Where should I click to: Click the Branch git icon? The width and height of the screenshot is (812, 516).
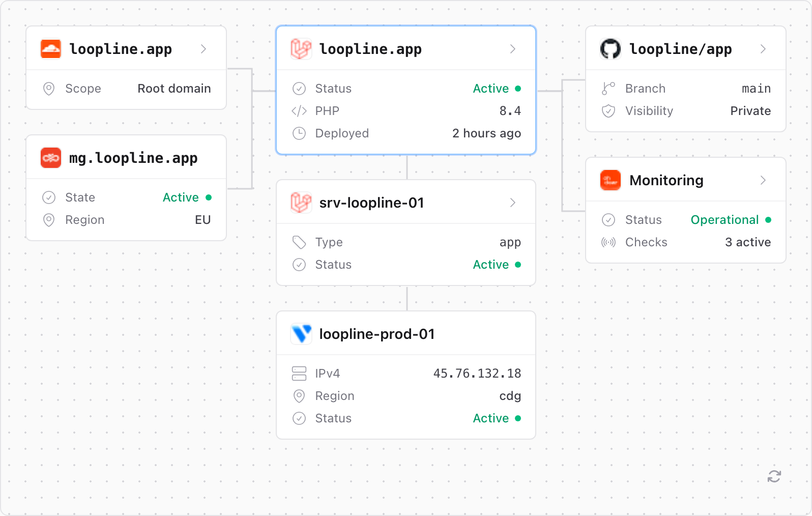[608, 89]
